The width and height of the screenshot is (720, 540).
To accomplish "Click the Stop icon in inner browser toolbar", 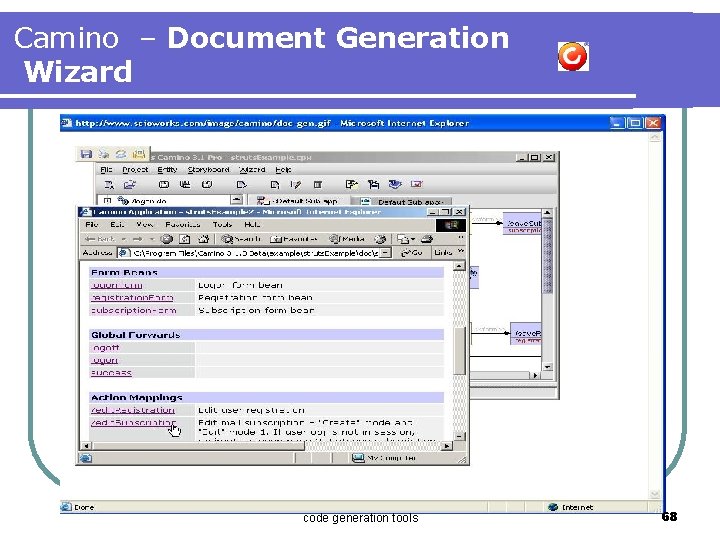I will point(167,239).
